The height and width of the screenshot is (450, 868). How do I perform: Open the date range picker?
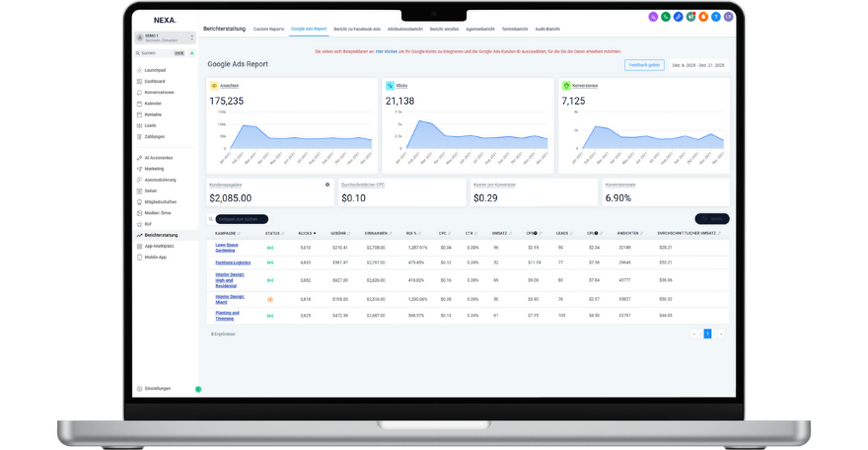[x=698, y=65]
